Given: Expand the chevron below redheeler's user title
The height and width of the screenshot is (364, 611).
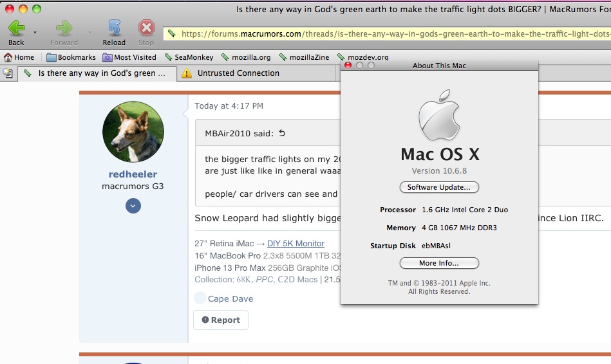Looking at the screenshot, I should 133,206.
